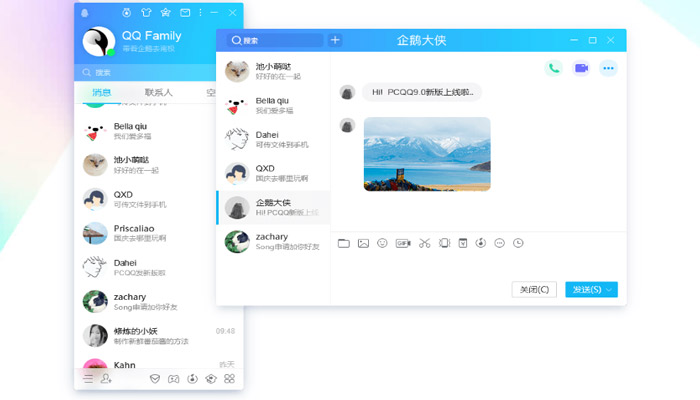Open the emoji smiley picker
Image resolution: width=700 pixels, height=400 pixels.
coord(382,243)
